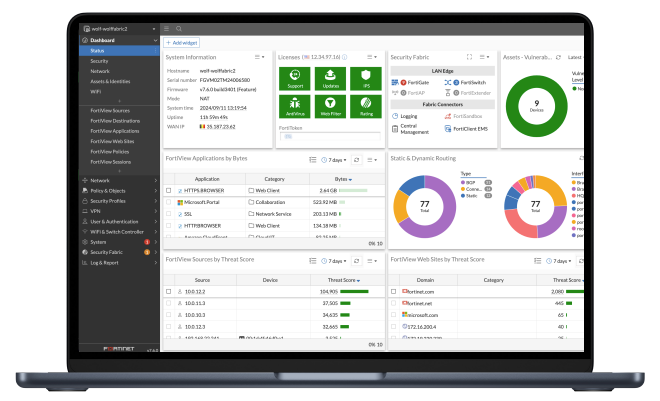This screenshot has height=401, width=660.
Task: Click the Support license tile
Action: click(293, 77)
